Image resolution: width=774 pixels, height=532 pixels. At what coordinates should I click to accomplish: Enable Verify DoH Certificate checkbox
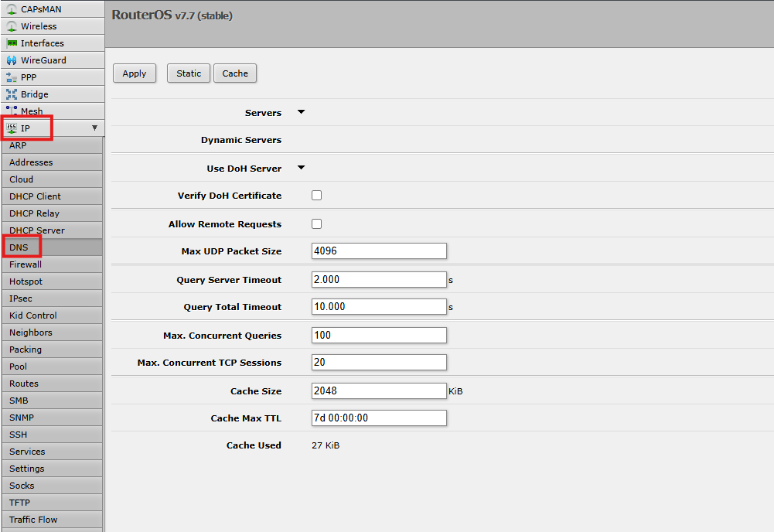316,196
